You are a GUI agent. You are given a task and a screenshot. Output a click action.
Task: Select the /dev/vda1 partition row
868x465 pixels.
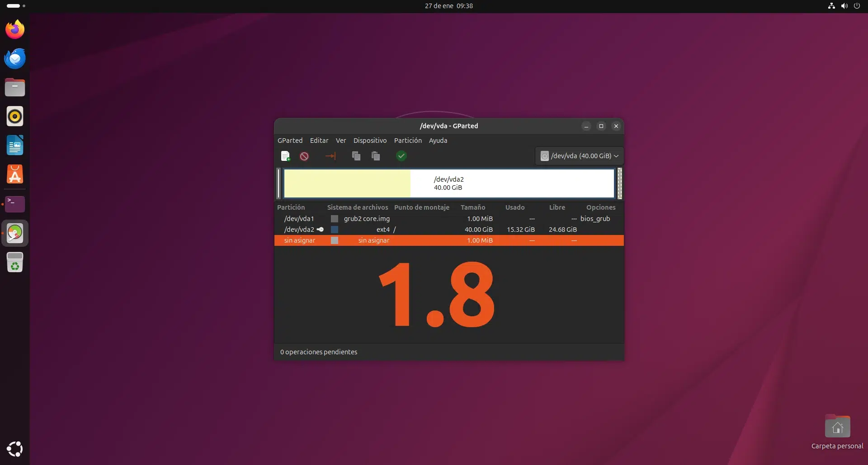(298, 218)
